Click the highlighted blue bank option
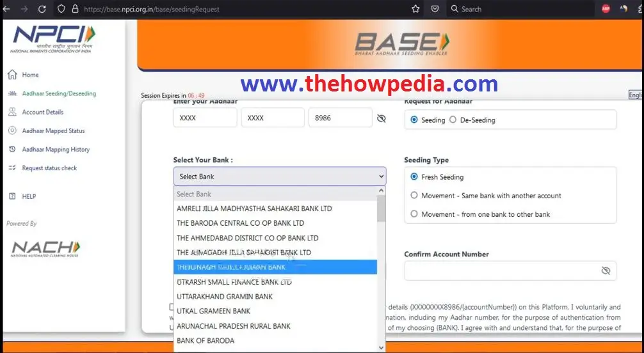The width and height of the screenshot is (644, 353). [x=275, y=267]
